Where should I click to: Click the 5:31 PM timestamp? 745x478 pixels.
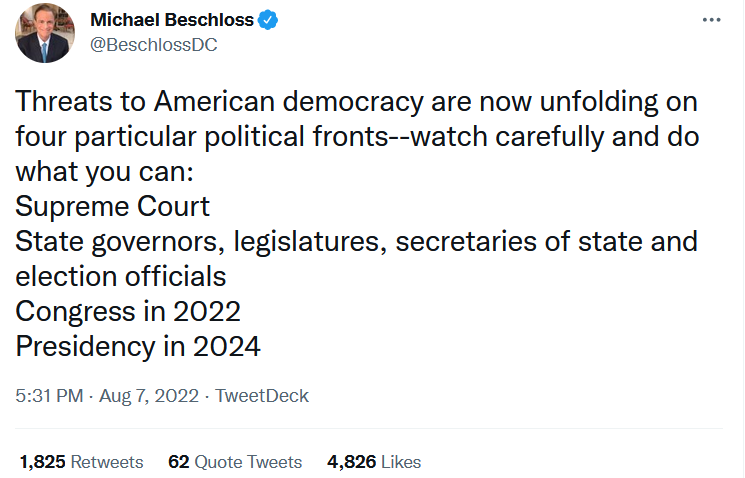tap(49, 396)
